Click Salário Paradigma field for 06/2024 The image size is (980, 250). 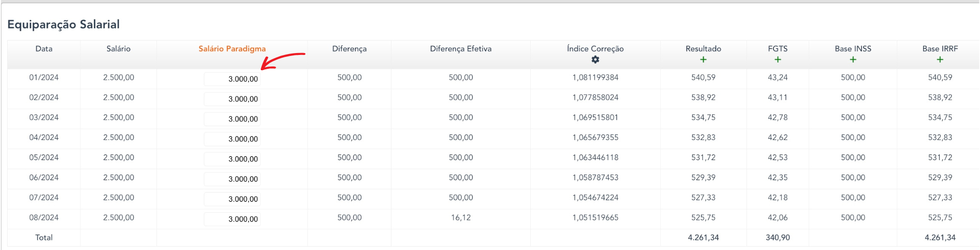point(233,179)
